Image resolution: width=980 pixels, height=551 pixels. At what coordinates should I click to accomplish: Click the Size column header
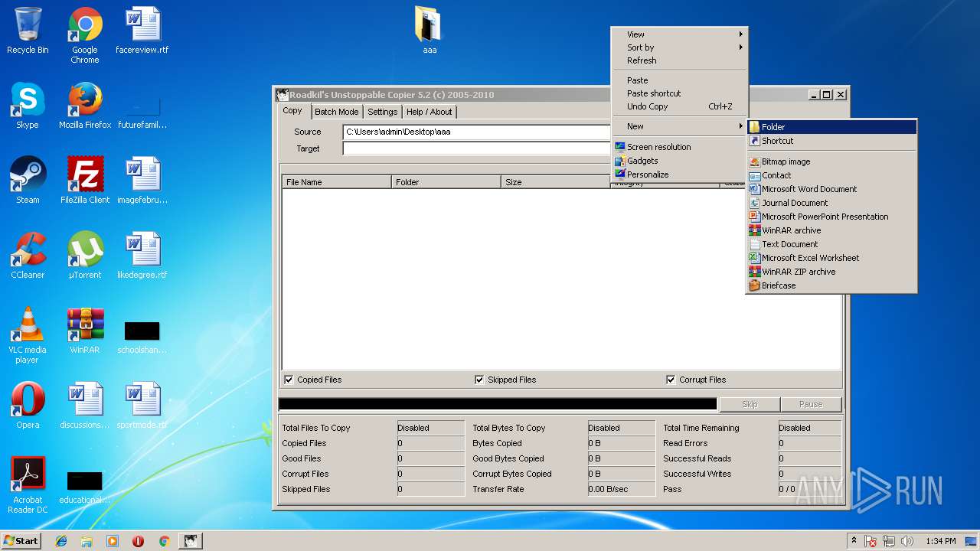tap(556, 182)
